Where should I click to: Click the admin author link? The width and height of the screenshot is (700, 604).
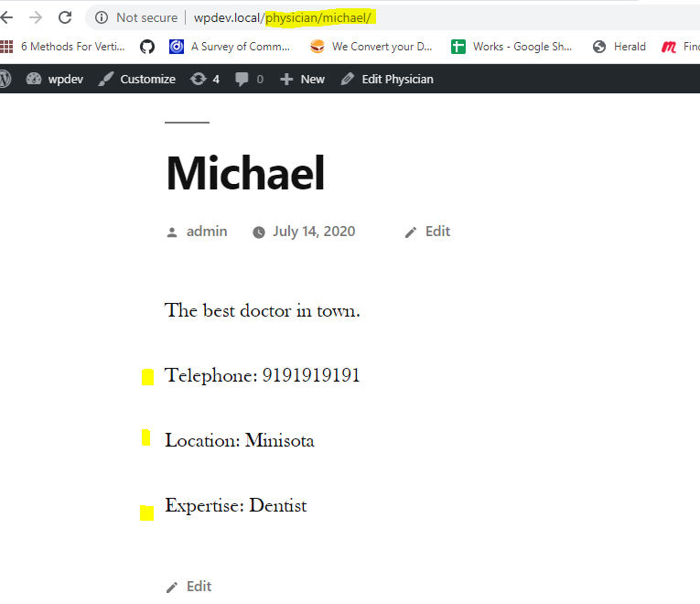coord(207,232)
